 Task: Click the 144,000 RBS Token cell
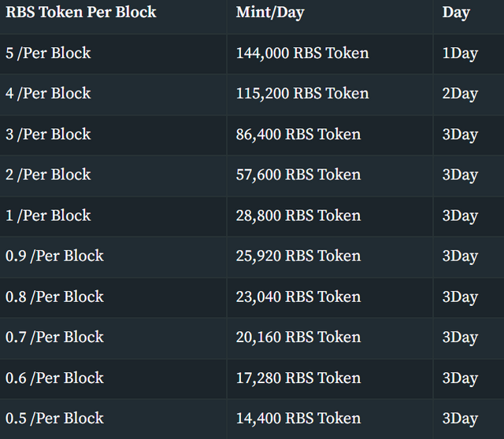coord(330,53)
